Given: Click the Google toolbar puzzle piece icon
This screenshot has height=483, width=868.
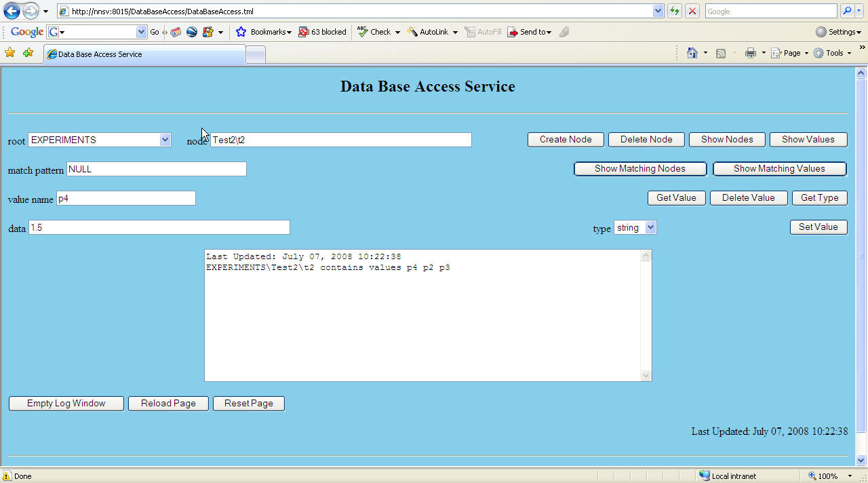Looking at the screenshot, I should tap(208, 32).
